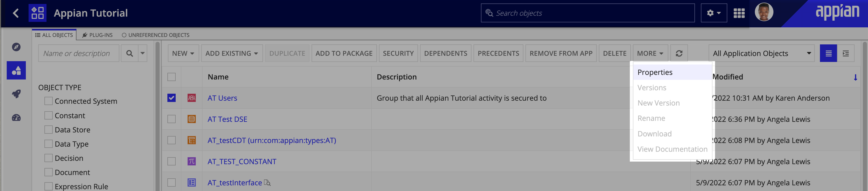868x191 pixels.
Task: Click the user profile avatar
Action: coord(764,12)
